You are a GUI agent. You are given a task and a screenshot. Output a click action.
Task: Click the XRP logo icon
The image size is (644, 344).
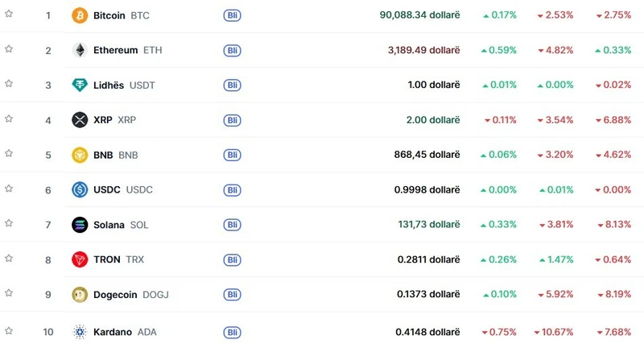coord(80,120)
